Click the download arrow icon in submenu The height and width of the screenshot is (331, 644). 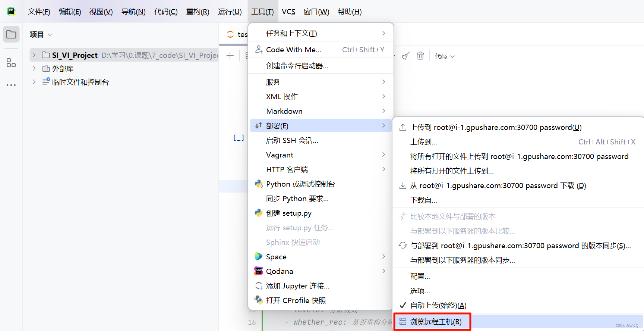(x=403, y=185)
